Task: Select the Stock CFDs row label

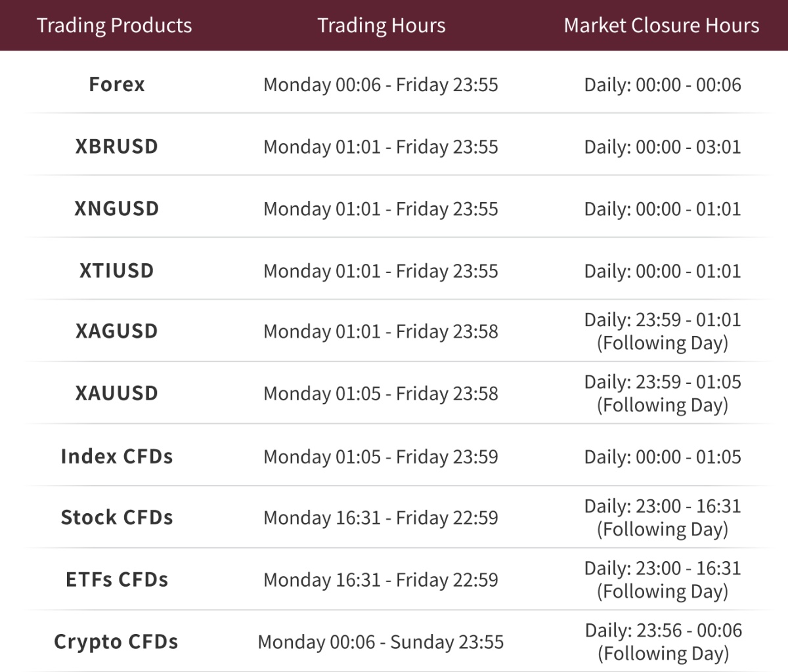Action: tap(117, 518)
